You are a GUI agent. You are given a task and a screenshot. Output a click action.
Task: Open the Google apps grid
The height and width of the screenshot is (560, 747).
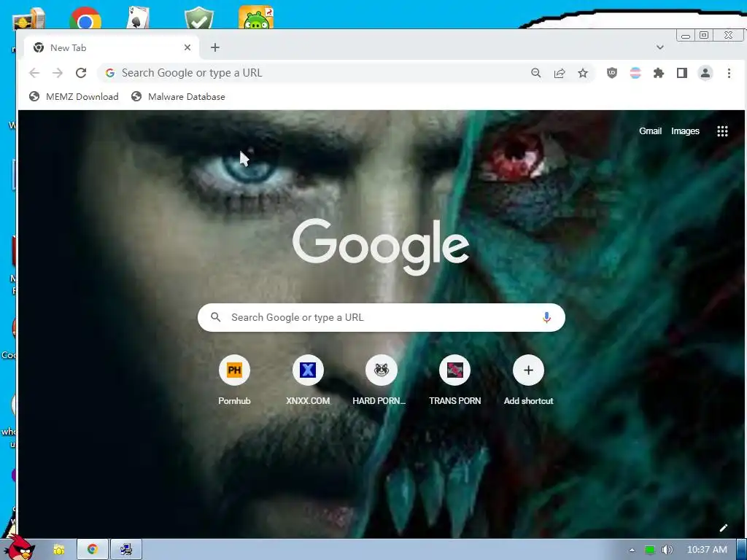tap(722, 131)
